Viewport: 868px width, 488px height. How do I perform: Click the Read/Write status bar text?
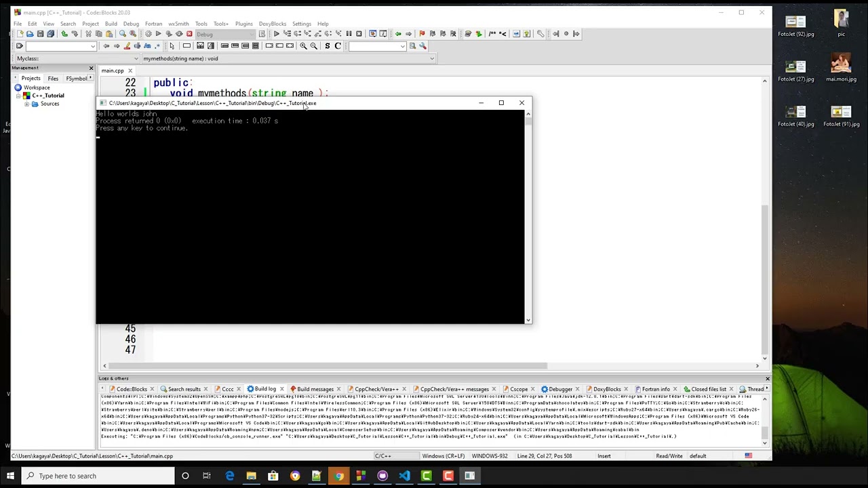(x=669, y=456)
